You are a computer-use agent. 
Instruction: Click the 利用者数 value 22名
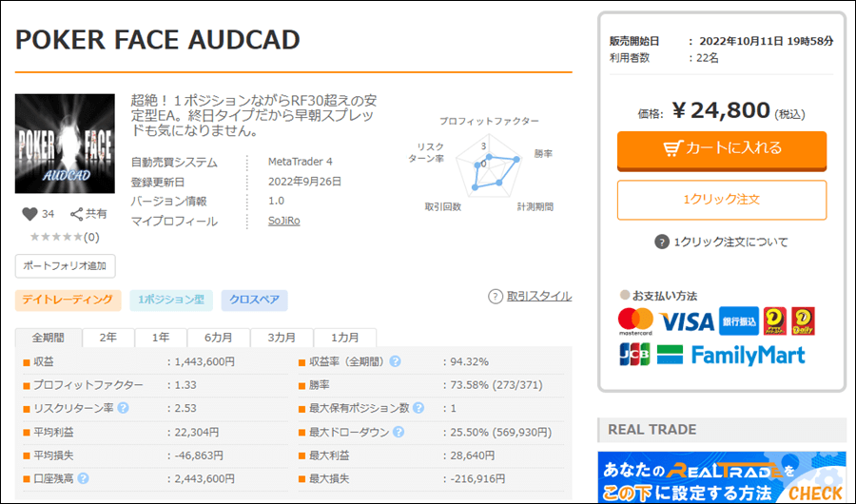[x=708, y=58]
